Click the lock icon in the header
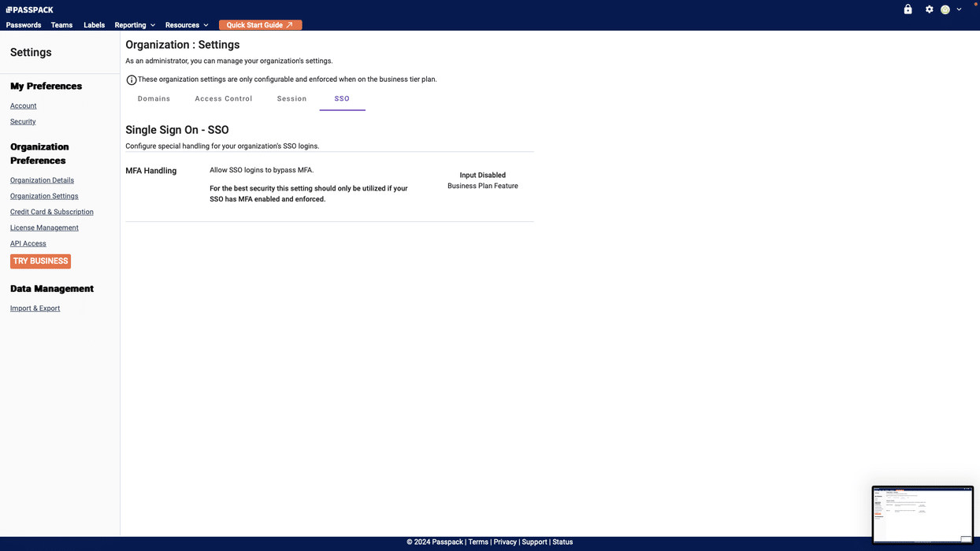Viewport: 980px width, 551px height. tap(908, 9)
